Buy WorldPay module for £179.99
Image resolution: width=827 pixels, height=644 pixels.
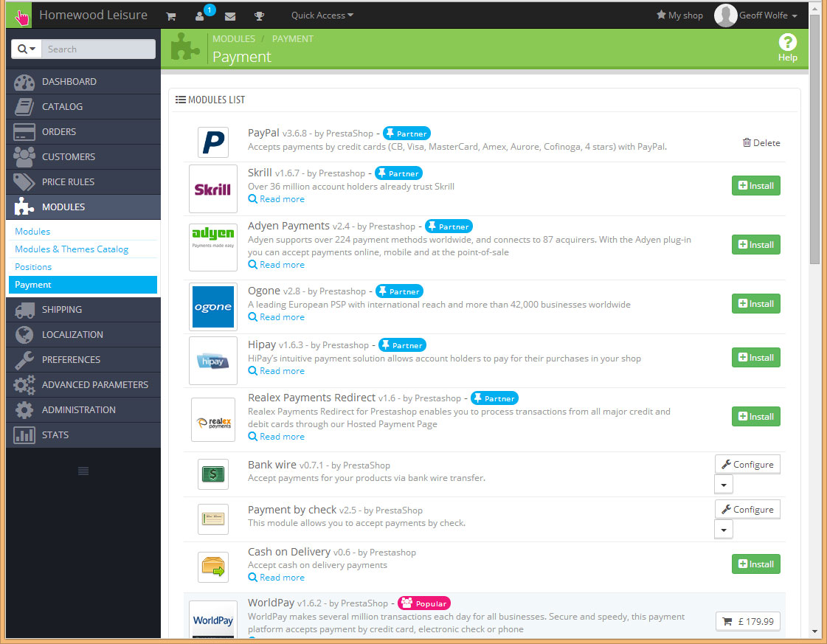tap(747, 621)
